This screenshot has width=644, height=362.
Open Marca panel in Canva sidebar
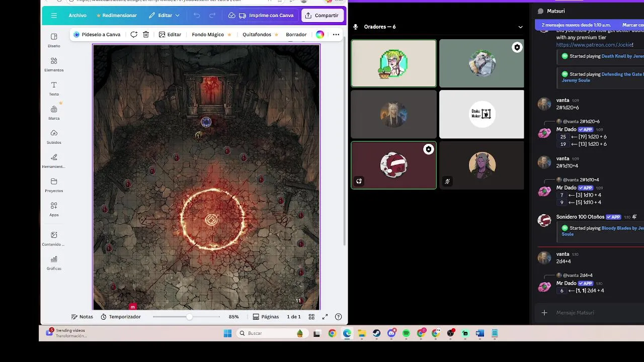click(x=54, y=113)
